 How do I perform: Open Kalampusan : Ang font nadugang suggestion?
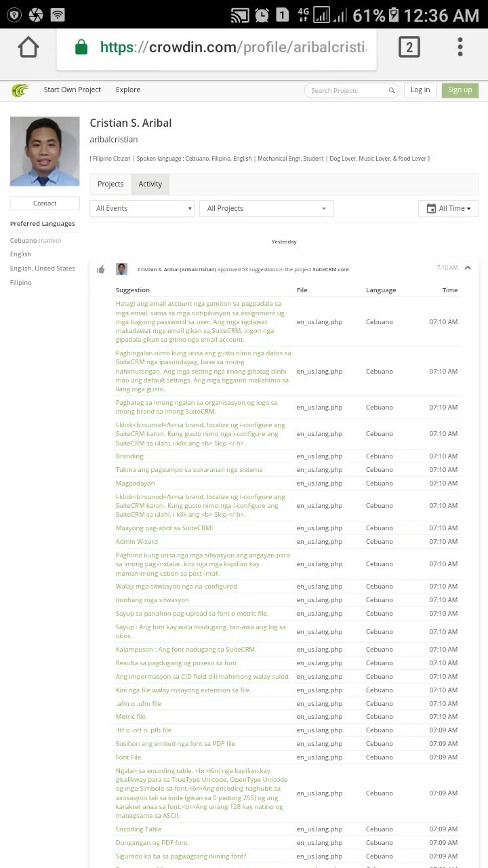point(186,649)
